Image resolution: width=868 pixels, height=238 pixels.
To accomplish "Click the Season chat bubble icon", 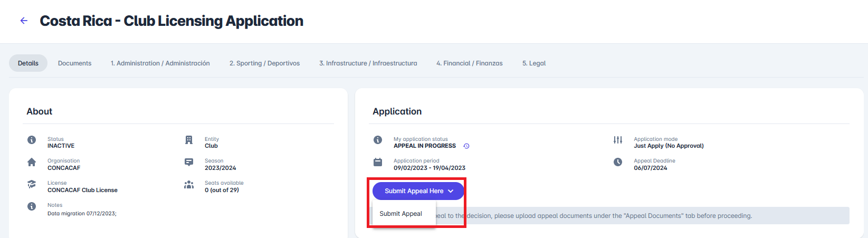I will click(x=189, y=163).
